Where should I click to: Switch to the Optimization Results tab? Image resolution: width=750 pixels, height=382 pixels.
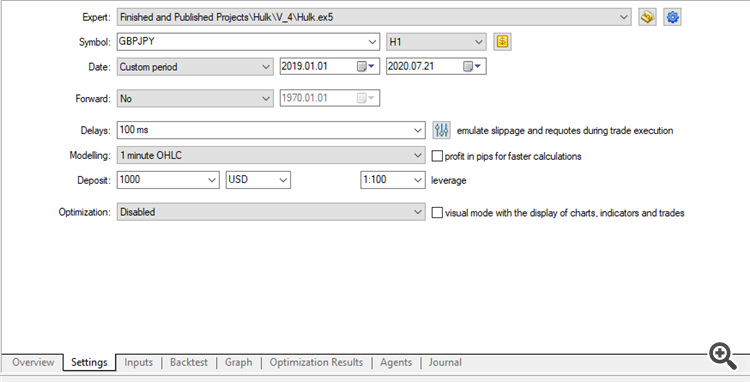point(316,362)
